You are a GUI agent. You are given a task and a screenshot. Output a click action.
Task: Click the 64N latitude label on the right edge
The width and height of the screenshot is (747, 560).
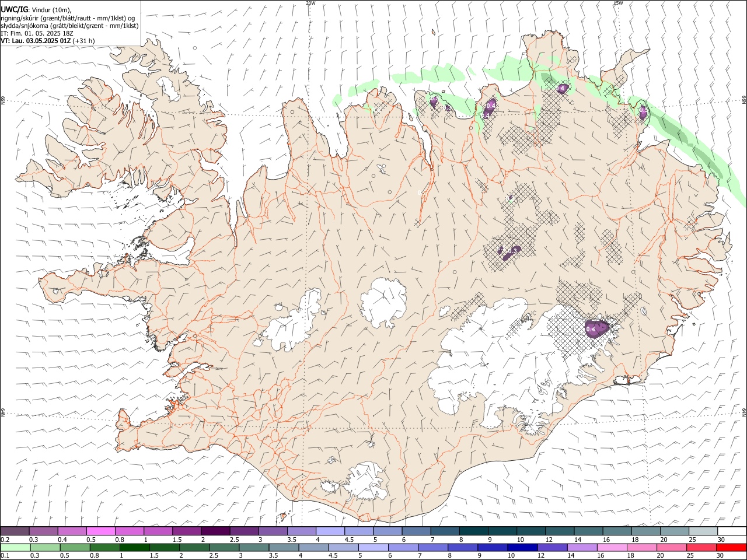click(x=744, y=412)
